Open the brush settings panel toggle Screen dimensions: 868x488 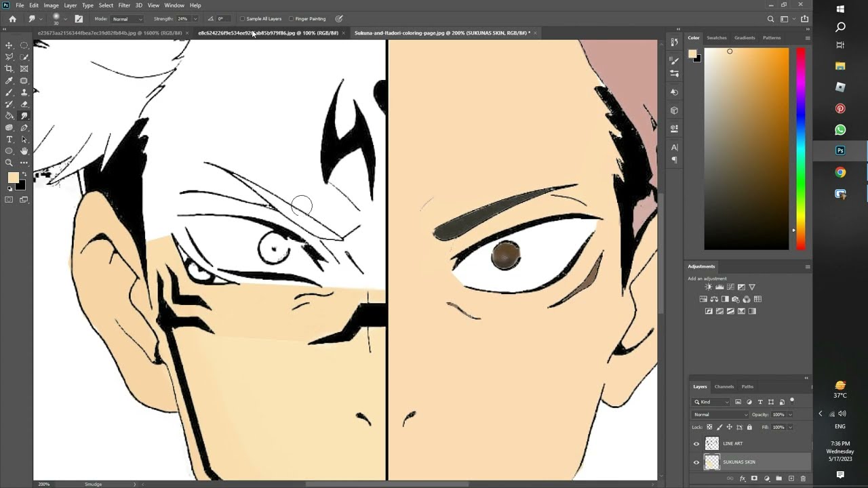[79, 19]
